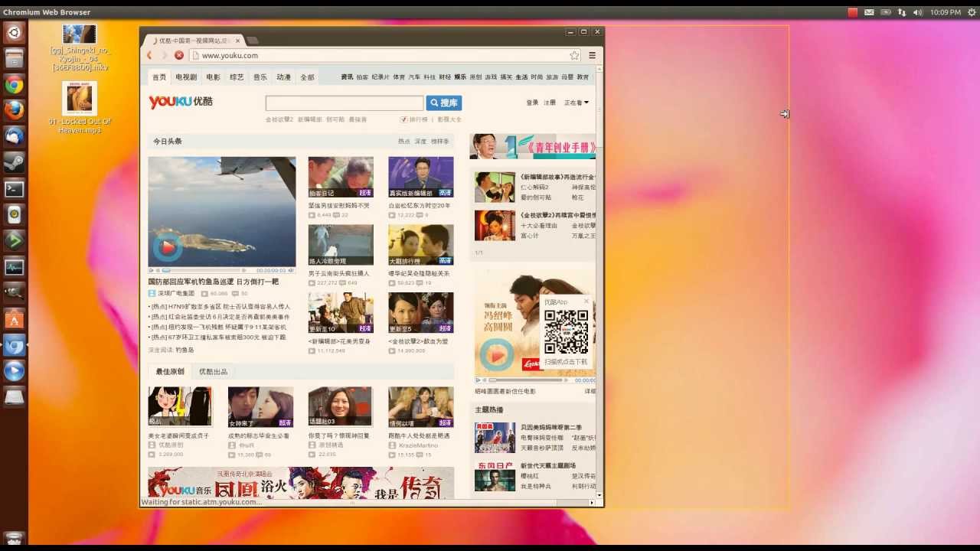
Task: Open the system gear menu
Action: point(972,12)
